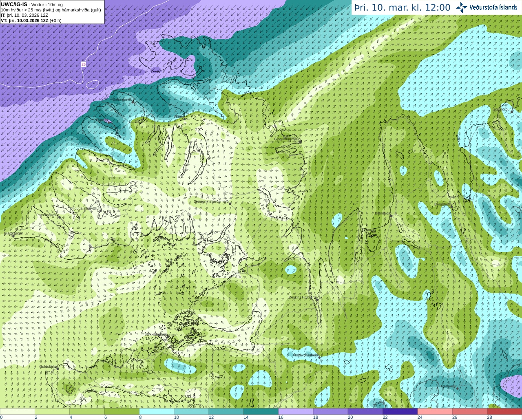Click the legend scale value '8'
This screenshot has width=522, height=420.
point(140,417)
